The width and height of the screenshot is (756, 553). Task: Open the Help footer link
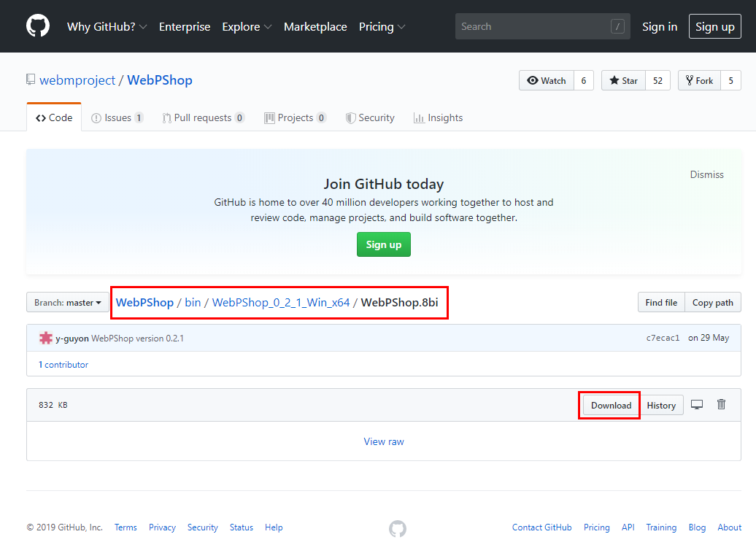[x=274, y=527]
